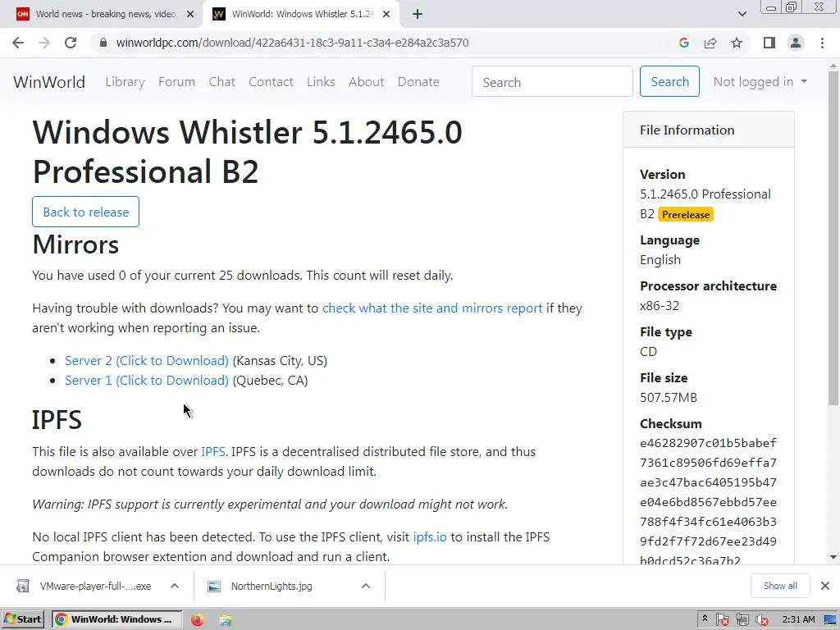The height and width of the screenshot is (630, 840).
Task: Click the 507.57MB file size value
Action: click(x=669, y=398)
